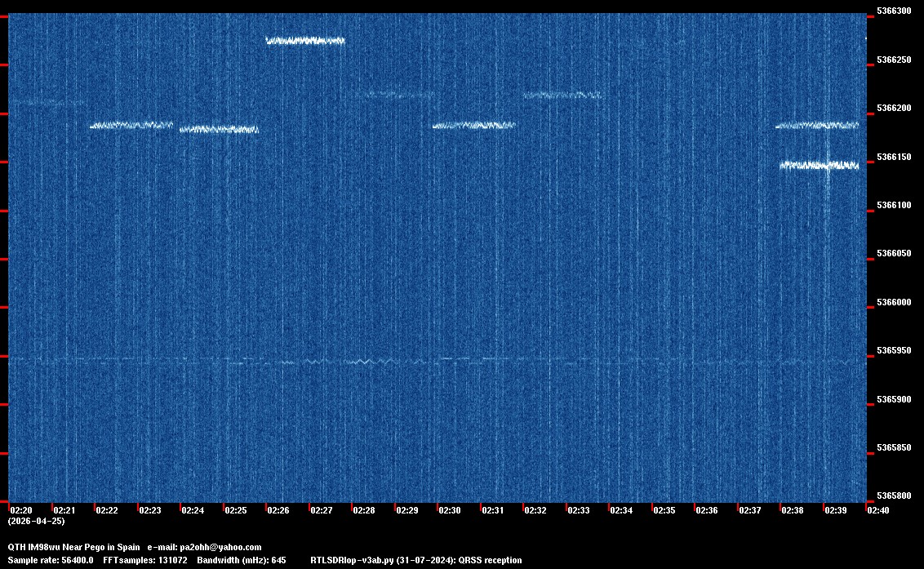Select the 5366000 frequency scale label

[x=893, y=303]
